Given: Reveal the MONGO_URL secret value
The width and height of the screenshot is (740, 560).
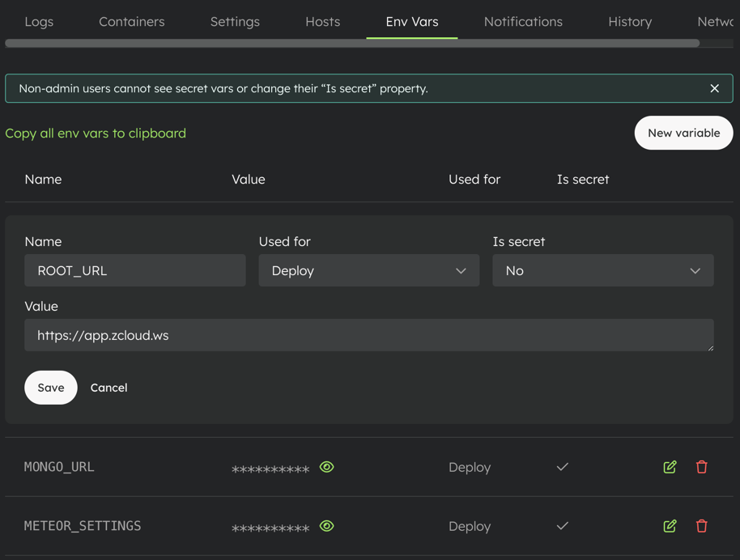Looking at the screenshot, I should (326, 467).
